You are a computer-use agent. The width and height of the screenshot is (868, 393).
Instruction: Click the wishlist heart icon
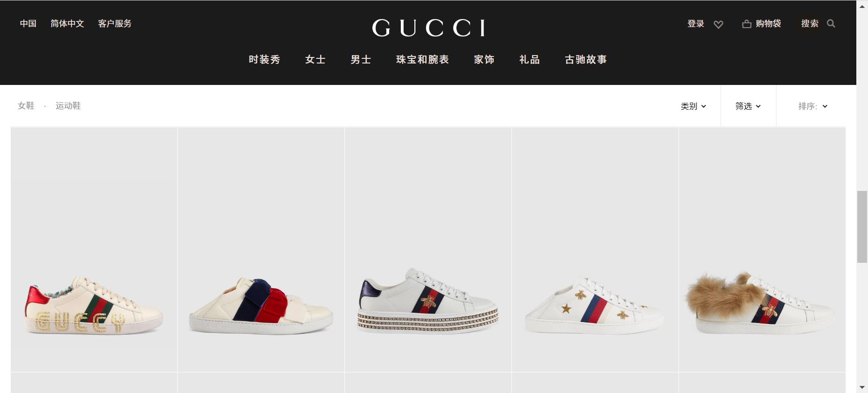[x=718, y=24]
